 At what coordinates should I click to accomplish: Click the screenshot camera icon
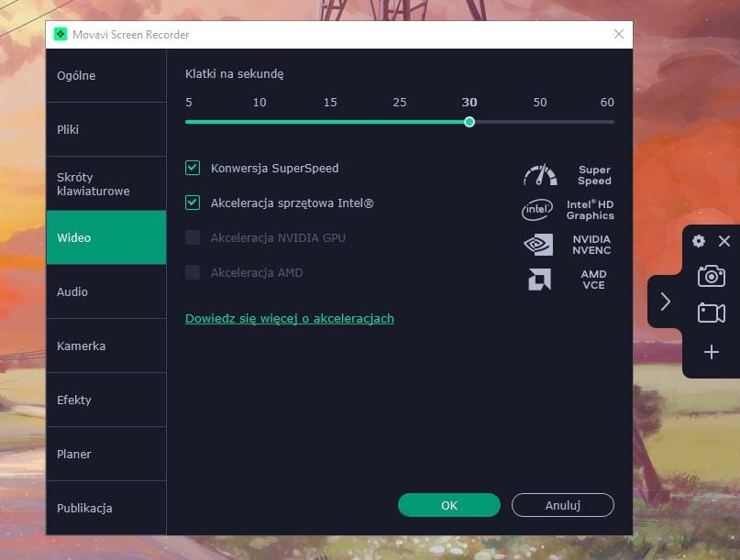[x=711, y=276]
